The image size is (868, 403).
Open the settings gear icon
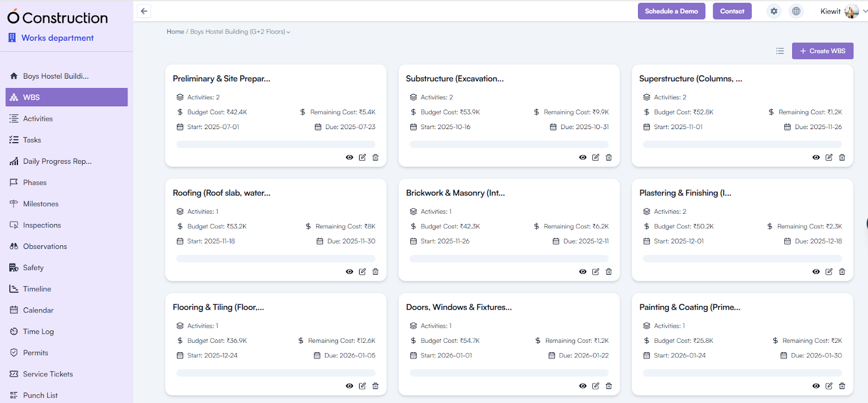pyautogui.click(x=774, y=11)
